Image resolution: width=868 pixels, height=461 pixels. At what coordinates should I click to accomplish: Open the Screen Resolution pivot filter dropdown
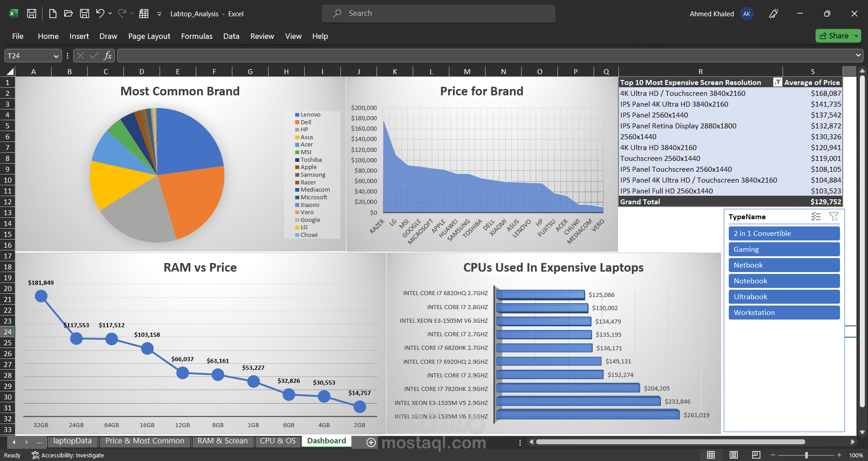[778, 82]
